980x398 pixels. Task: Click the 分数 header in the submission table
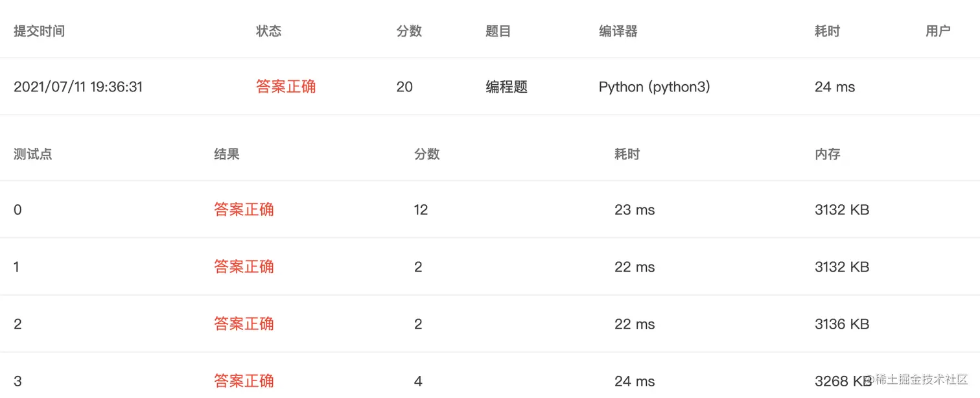click(x=409, y=31)
